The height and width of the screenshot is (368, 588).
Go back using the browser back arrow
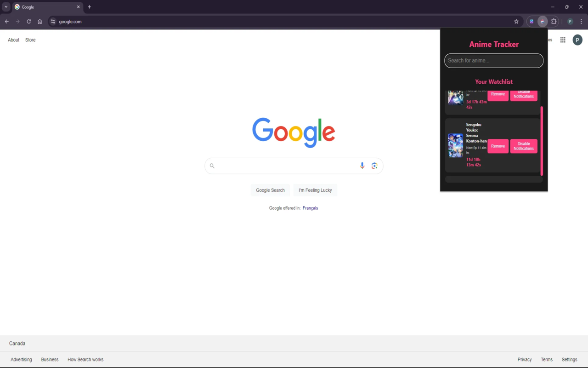coord(7,22)
